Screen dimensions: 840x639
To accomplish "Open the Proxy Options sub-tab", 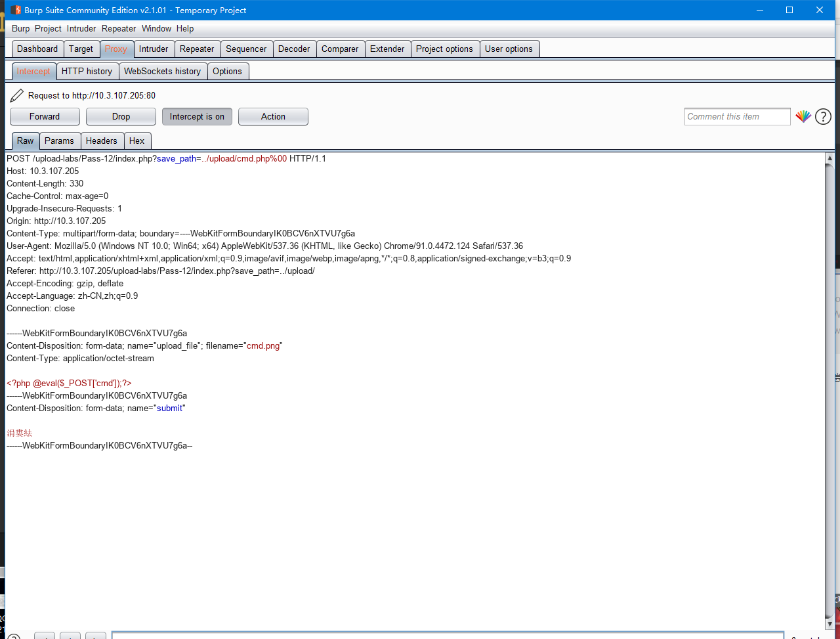I will click(227, 71).
